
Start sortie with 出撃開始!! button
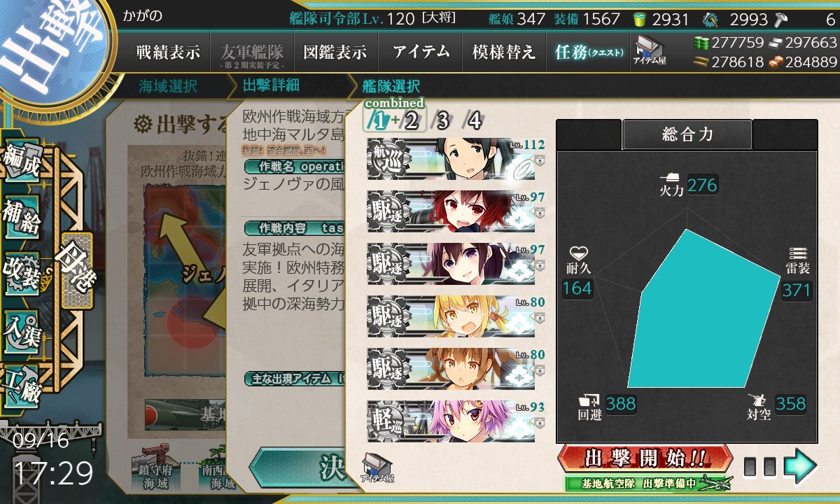[645, 458]
